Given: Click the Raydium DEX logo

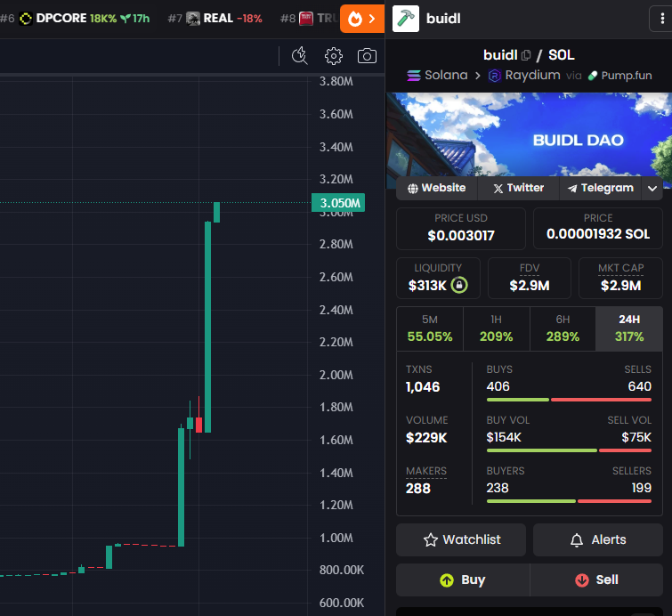Looking at the screenshot, I should pyautogui.click(x=495, y=76).
